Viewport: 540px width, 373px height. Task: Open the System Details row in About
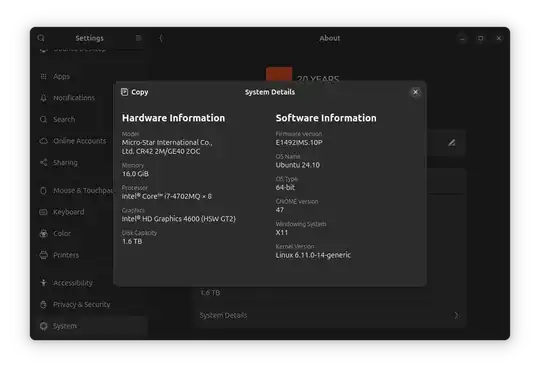(x=330, y=315)
